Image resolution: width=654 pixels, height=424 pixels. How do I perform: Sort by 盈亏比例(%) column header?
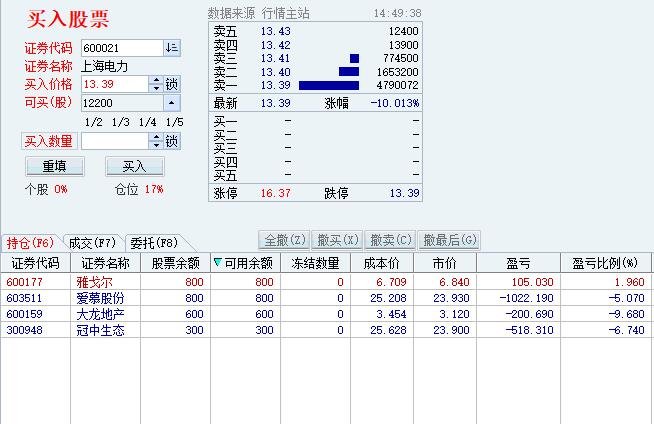[x=605, y=263]
